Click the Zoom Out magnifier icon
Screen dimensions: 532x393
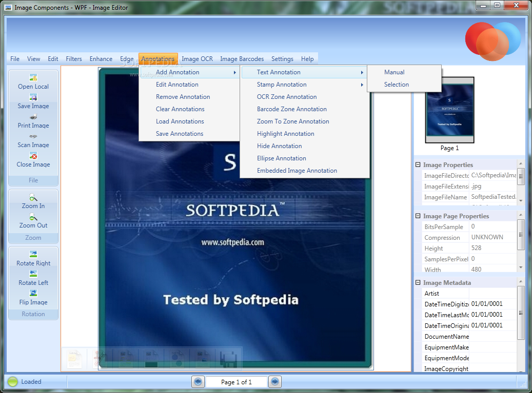(x=33, y=217)
